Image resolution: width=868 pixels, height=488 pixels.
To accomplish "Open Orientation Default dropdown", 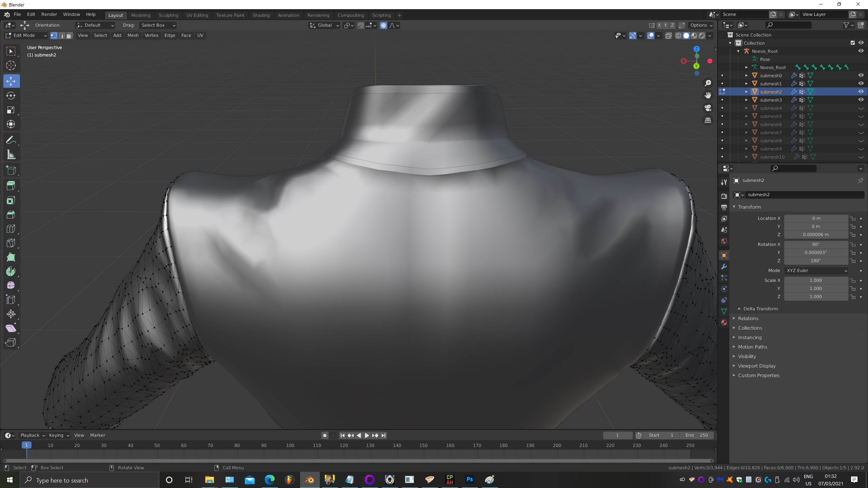I will tap(95, 25).
